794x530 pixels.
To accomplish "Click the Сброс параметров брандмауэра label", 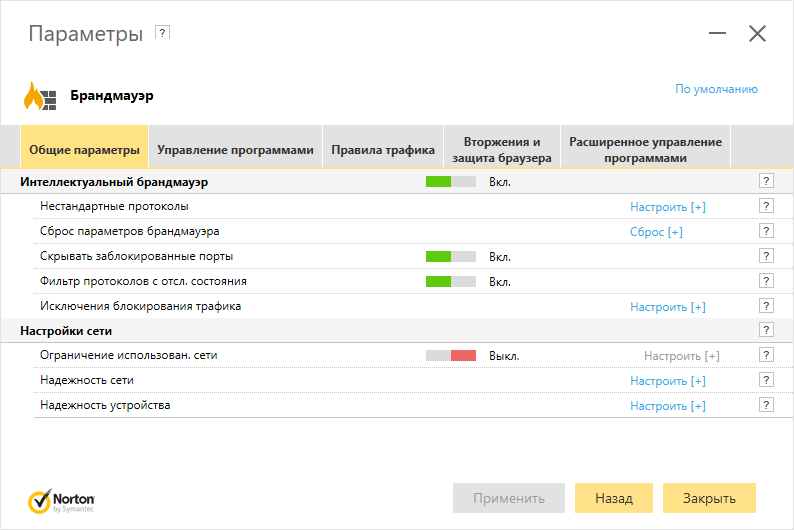I will (x=130, y=231).
